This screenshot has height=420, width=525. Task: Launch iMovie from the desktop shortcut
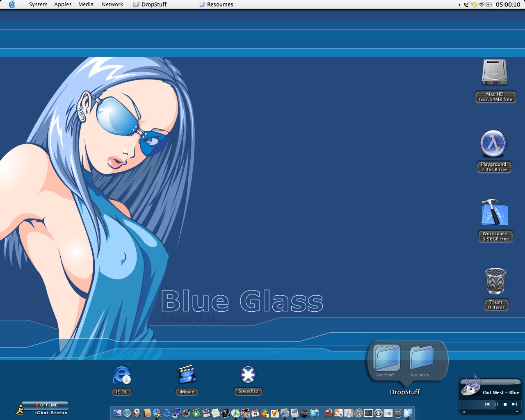[187, 375]
